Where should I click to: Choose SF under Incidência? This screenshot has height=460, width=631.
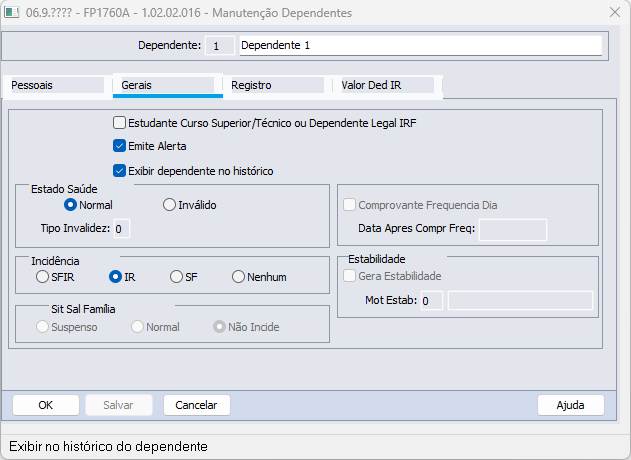coord(176,277)
